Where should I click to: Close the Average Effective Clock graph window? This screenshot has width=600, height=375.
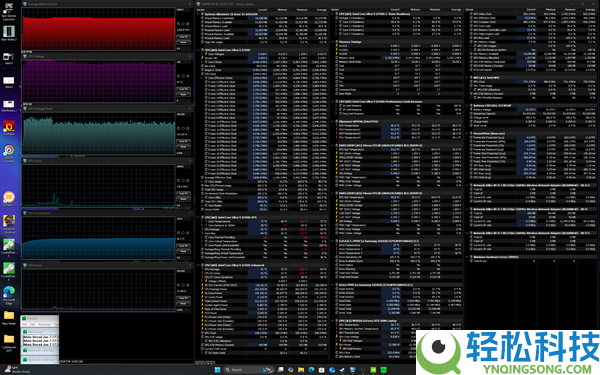pos(190,4)
